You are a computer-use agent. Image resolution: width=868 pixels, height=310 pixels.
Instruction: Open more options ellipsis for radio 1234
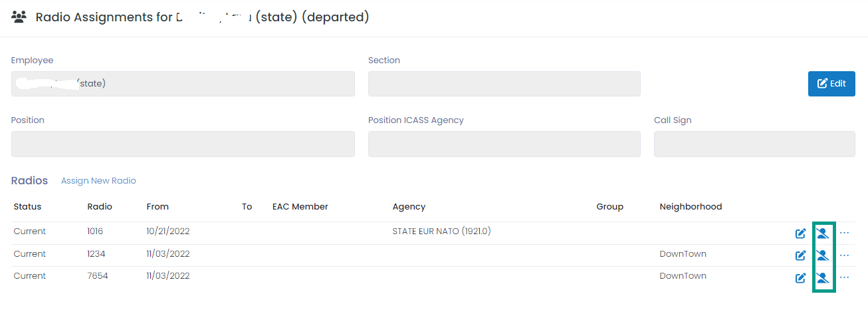pos(845,255)
